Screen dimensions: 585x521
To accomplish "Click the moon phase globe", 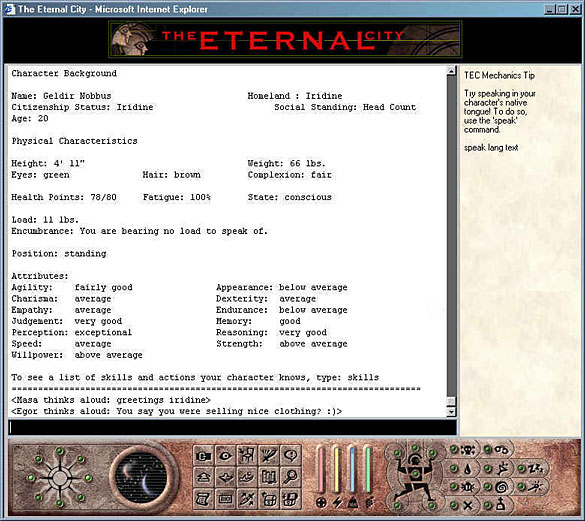I will coord(141,477).
